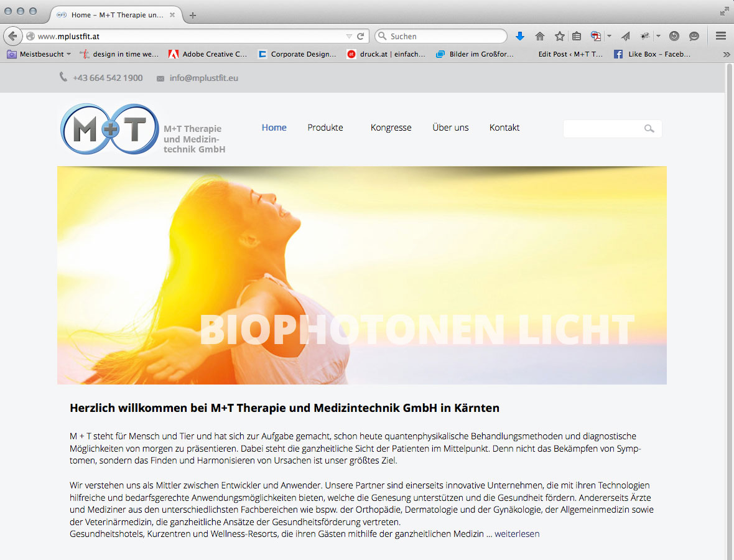Close the Home – M+T Therapie tab
This screenshot has width=734, height=560.
coord(172,15)
